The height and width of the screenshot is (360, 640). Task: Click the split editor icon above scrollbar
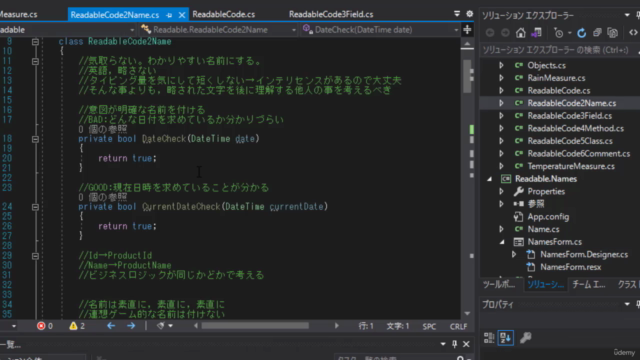(x=467, y=29)
